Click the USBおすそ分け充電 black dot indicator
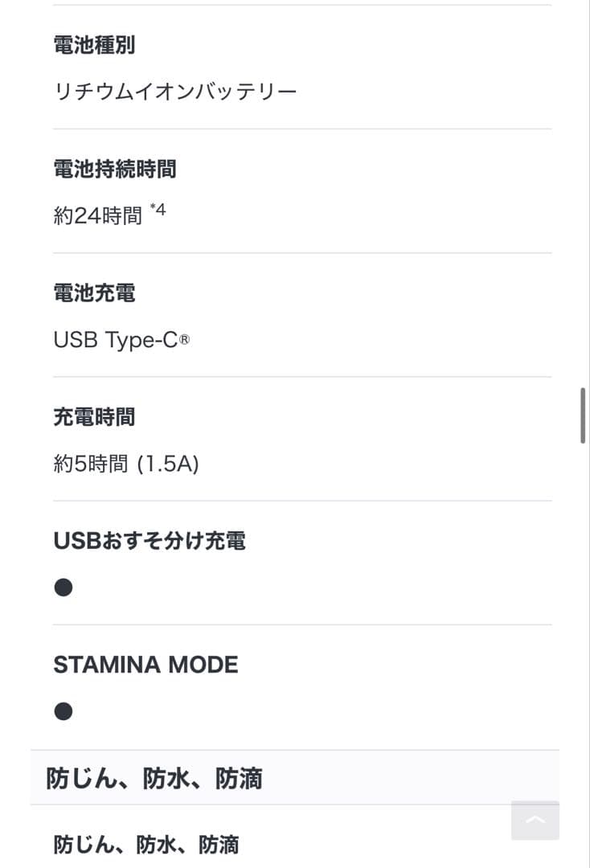Screen dimensions: 590x868 click(62, 587)
